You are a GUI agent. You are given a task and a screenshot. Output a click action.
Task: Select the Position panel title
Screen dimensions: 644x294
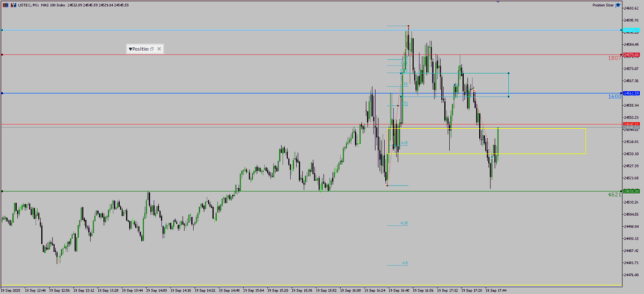[x=140, y=49]
